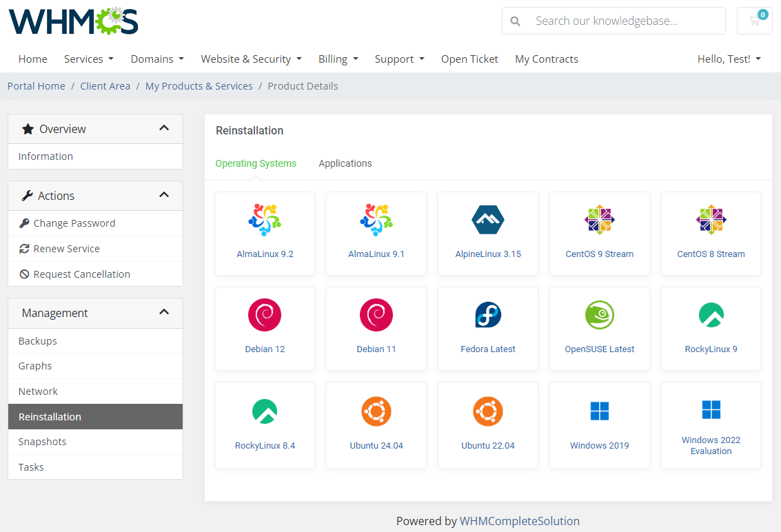The height and width of the screenshot is (532, 781).
Task: Select the AlmaLinux 9.2 OS icon
Action: (x=265, y=220)
